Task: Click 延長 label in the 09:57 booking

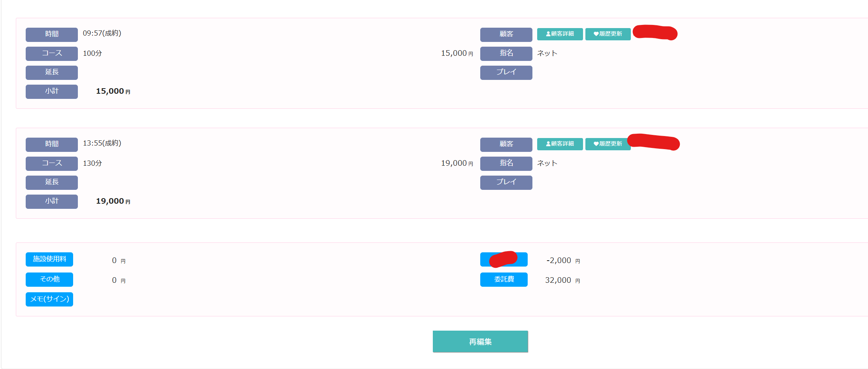Action: [52, 72]
